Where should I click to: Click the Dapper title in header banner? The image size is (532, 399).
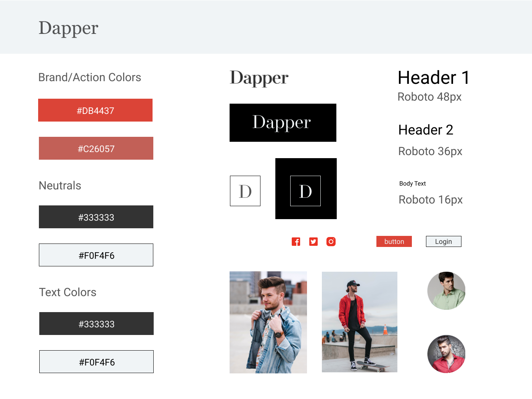69,28
